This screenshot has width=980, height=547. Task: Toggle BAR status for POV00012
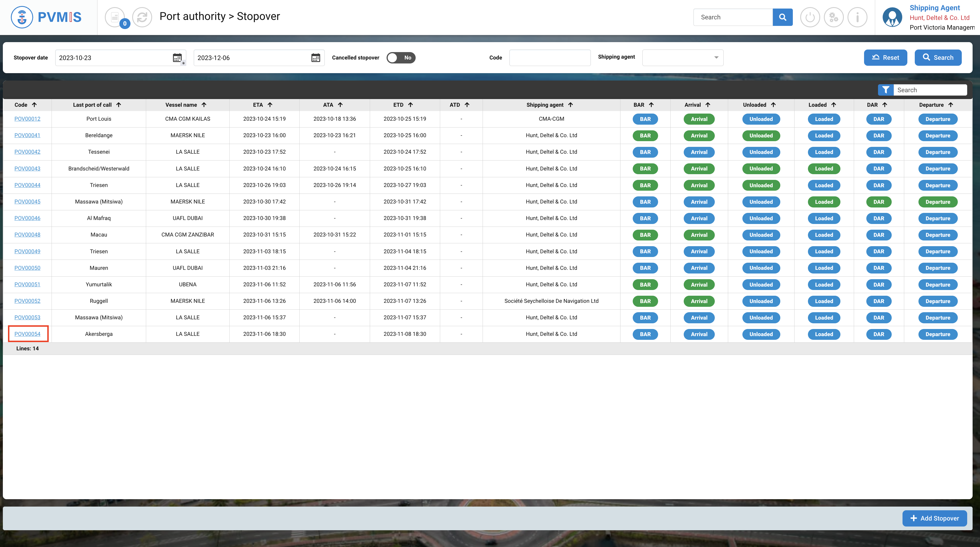point(645,119)
